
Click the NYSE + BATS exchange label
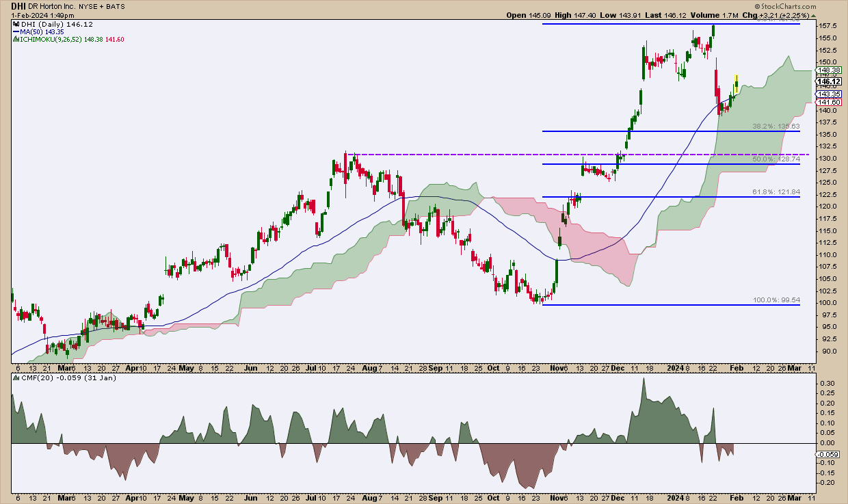[101, 5]
